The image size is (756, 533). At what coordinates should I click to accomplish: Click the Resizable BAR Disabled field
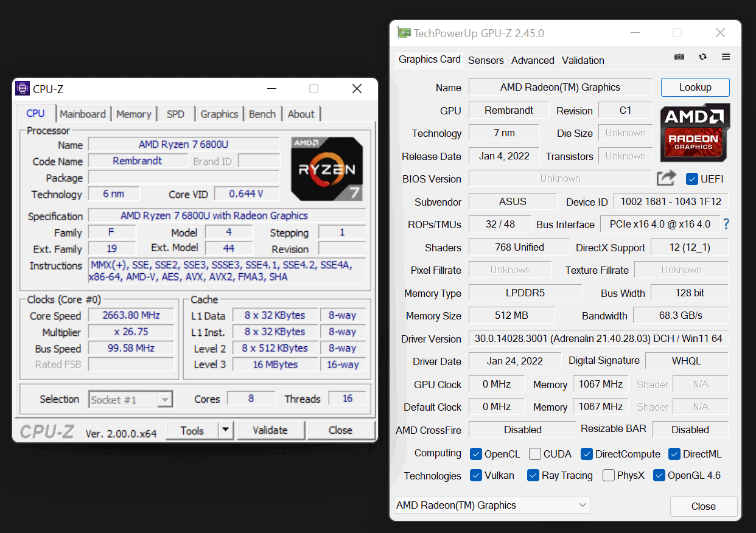690,430
